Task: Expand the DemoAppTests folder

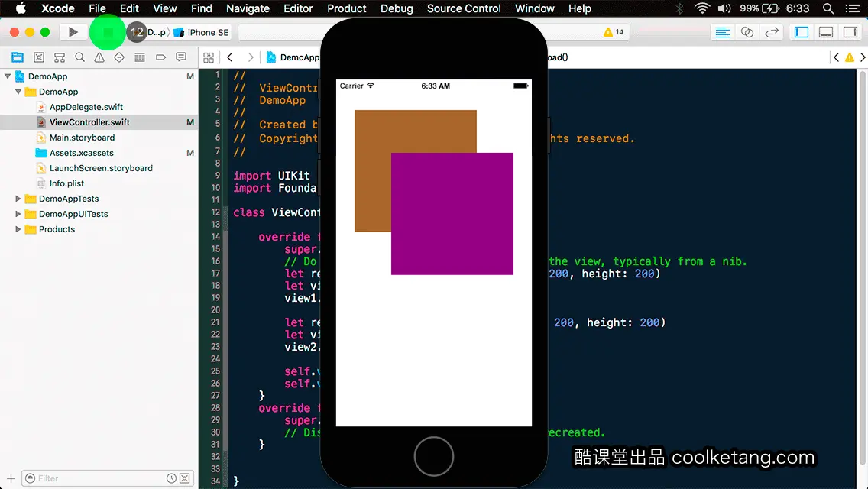Action: click(x=18, y=198)
